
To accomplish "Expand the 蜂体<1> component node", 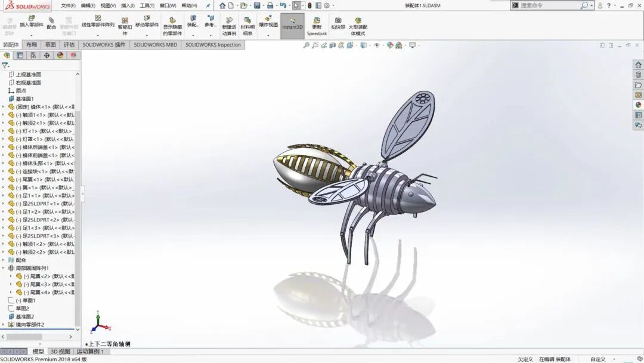I will (4, 107).
